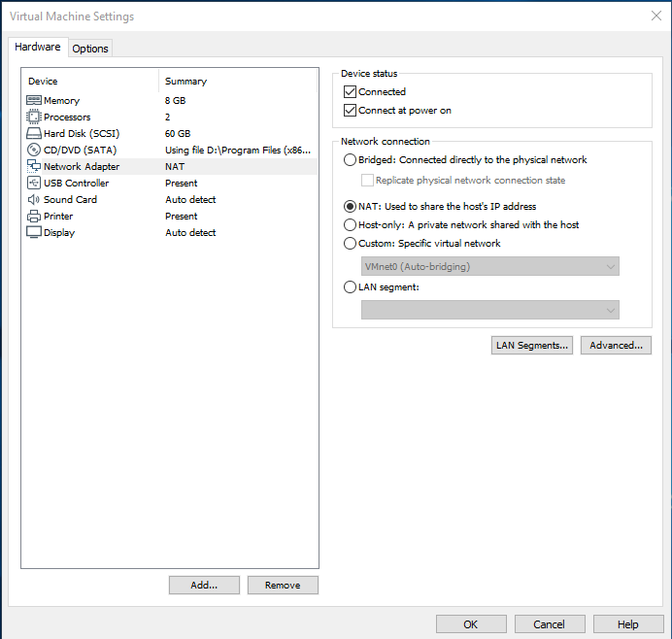Click the Add... button
Viewport: 672px width, 639px height.
coord(204,585)
